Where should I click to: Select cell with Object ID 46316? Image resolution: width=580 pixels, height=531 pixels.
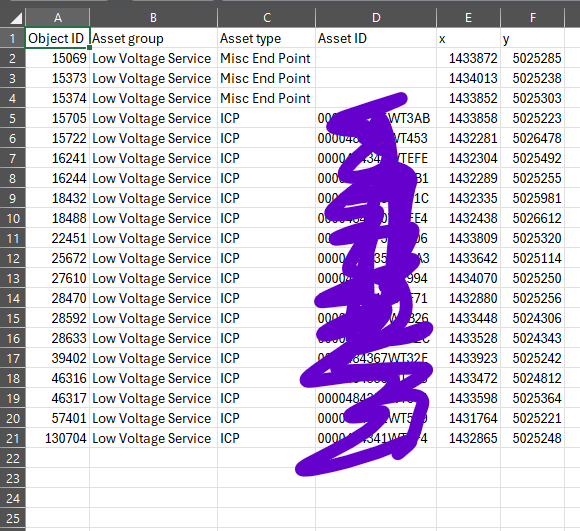click(57, 378)
